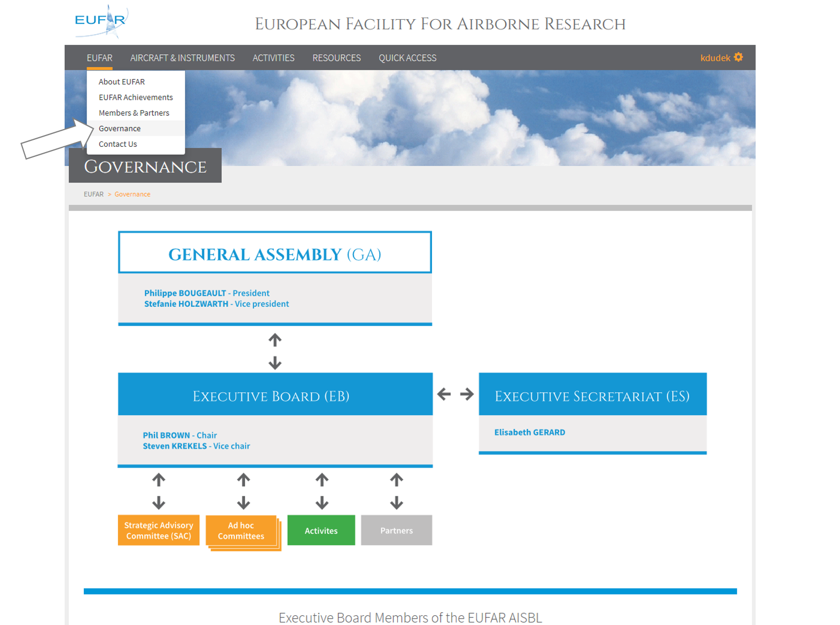Viewport: 840px width, 625px height.
Task: Open user settings gear icon
Action: click(739, 57)
